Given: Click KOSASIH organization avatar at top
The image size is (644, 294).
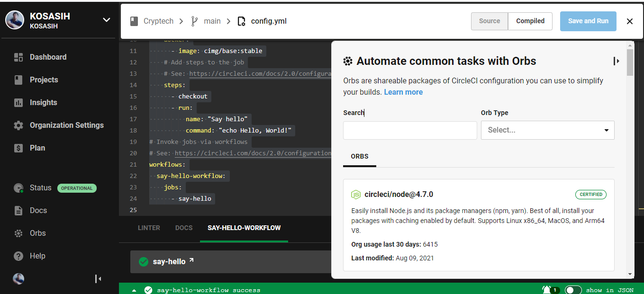Looking at the screenshot, I should tap(15, 20).
